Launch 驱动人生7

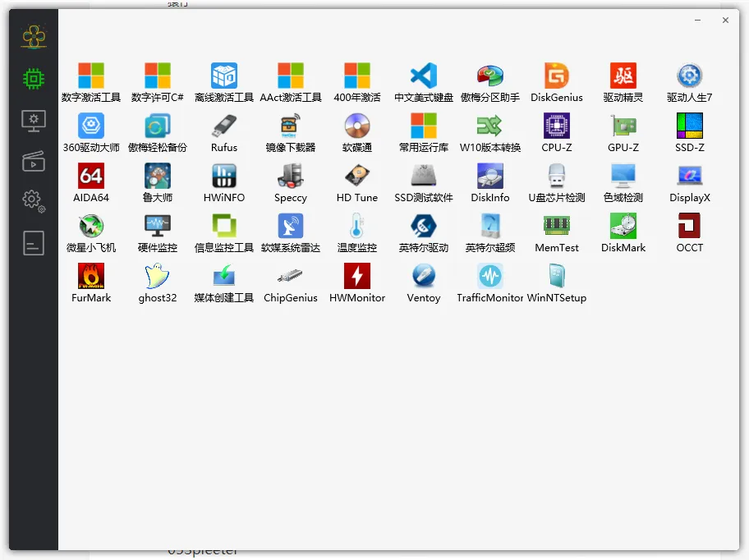pos(689,76)
